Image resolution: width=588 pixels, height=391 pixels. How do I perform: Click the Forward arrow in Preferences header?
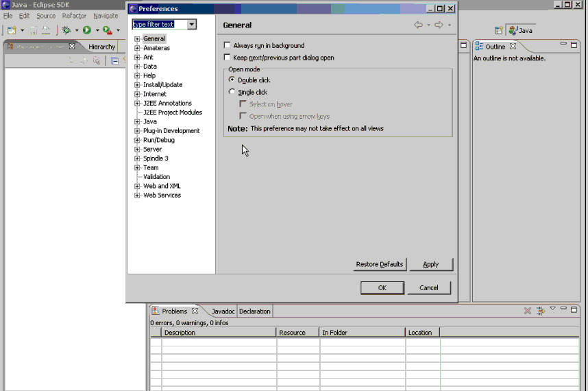439,25
